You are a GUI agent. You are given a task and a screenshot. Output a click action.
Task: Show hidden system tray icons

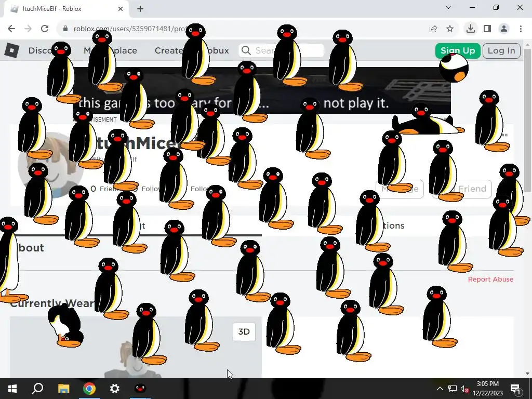(440, 389)
